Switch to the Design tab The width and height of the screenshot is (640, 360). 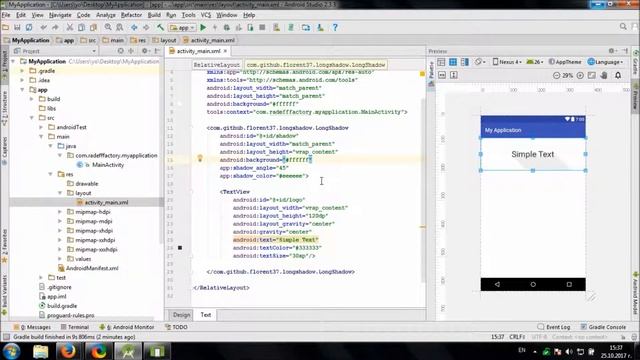point(181,315)
